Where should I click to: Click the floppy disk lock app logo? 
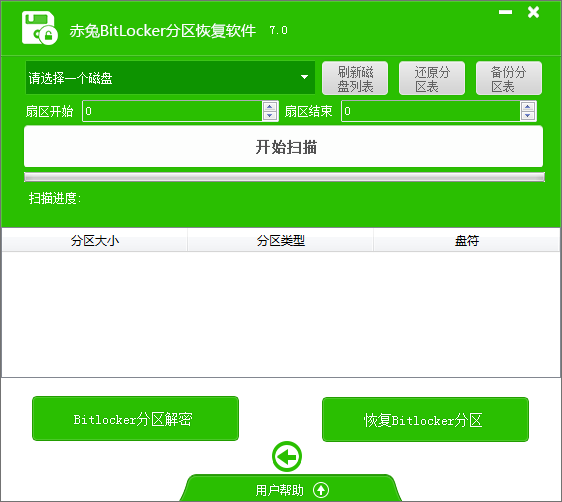(39, 28)
